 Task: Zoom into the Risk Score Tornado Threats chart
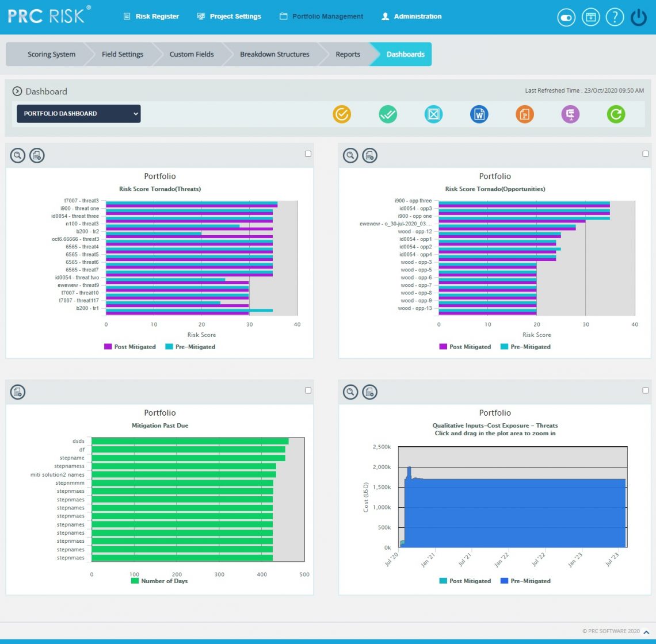(x=17, y=155)
